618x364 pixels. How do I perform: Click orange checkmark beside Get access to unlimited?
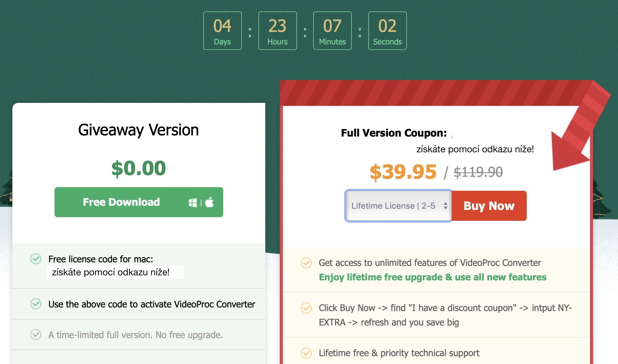click(x=306, y=263)
